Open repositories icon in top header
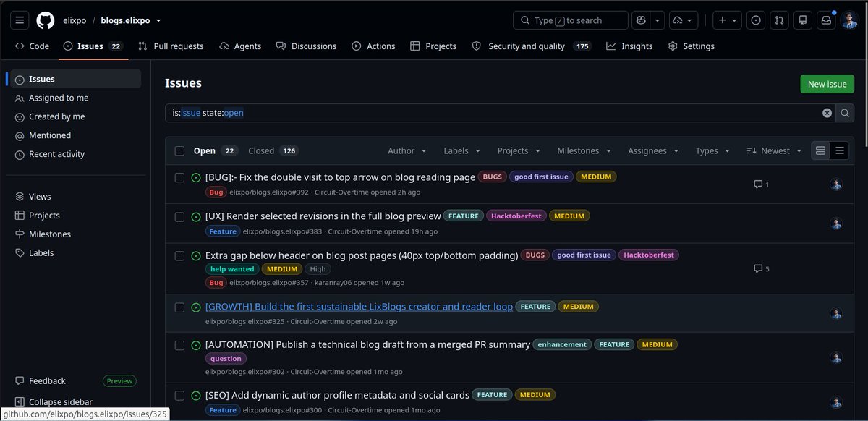Image resolution: width=868 pixels, height=421 pixels. [x=802, y=20]
